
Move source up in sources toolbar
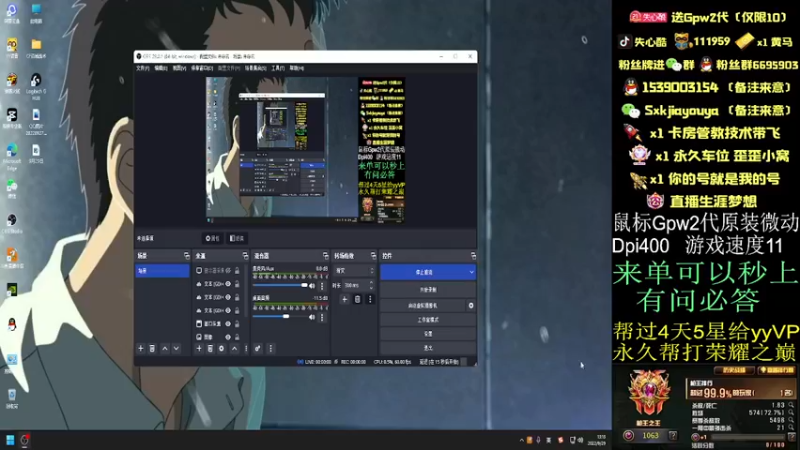pyautogui.click(x=234, y=348)
